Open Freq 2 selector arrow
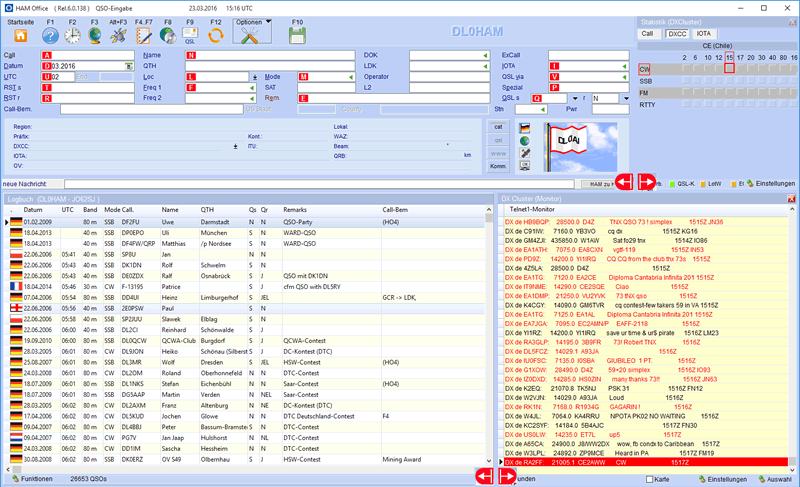Screen dimensions: 800x487 pos(252,98)
